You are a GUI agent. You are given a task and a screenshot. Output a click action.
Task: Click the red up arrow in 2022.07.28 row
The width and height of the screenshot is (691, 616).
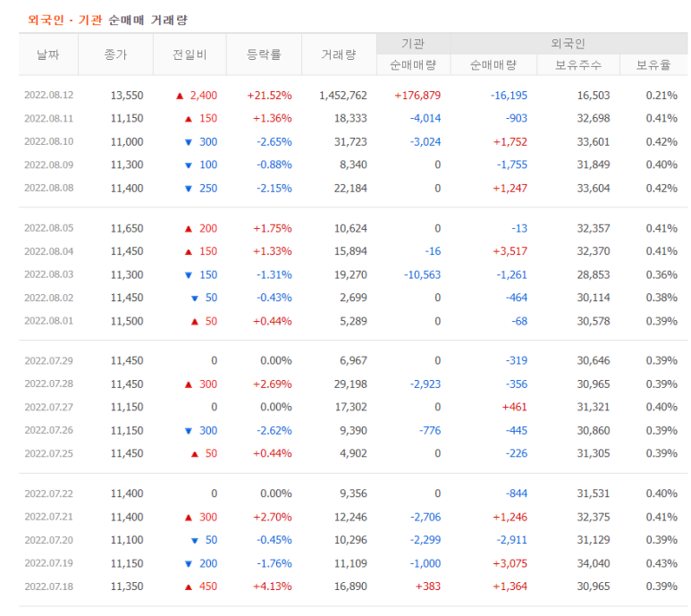(x=189, y=384)
